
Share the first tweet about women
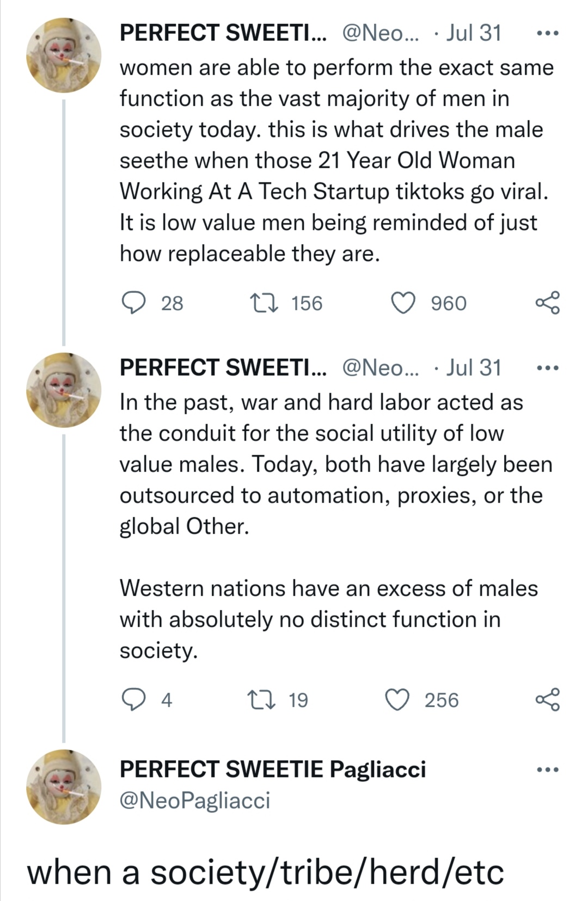pos(547,303)
